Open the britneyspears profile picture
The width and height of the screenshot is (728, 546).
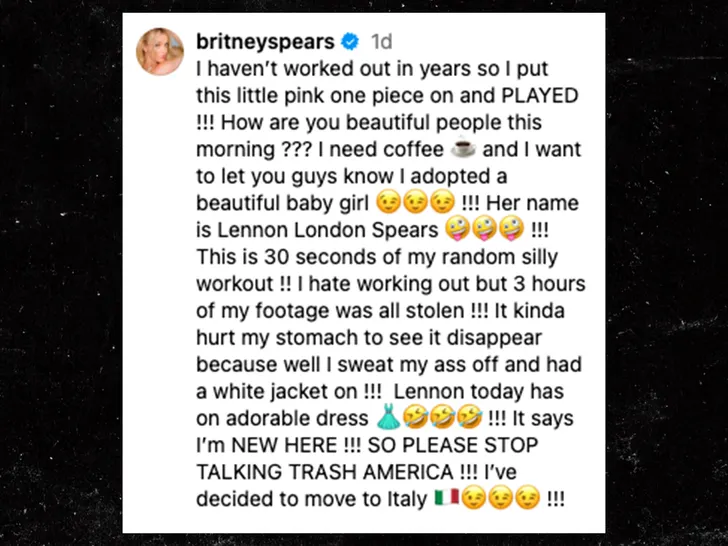(160, 52)
